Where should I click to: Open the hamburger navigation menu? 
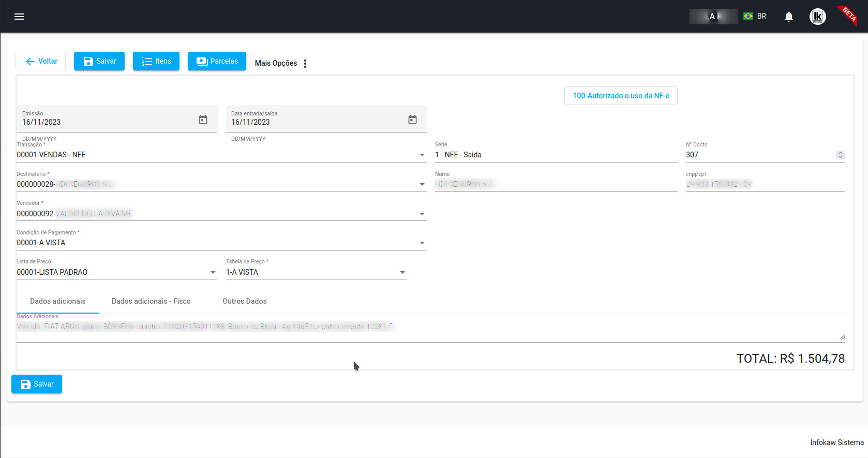(19, 17)
